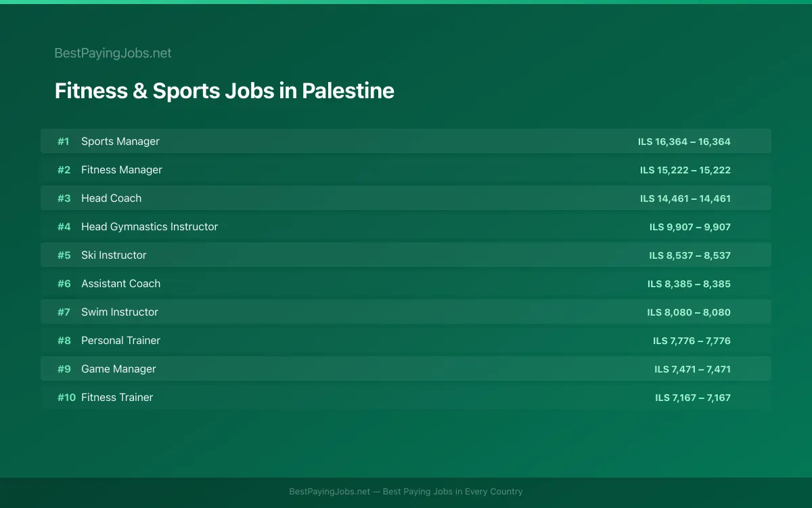Select the Swim Instructor job title
The width and height of the screenshot is (812, 508).
[120, 312]
